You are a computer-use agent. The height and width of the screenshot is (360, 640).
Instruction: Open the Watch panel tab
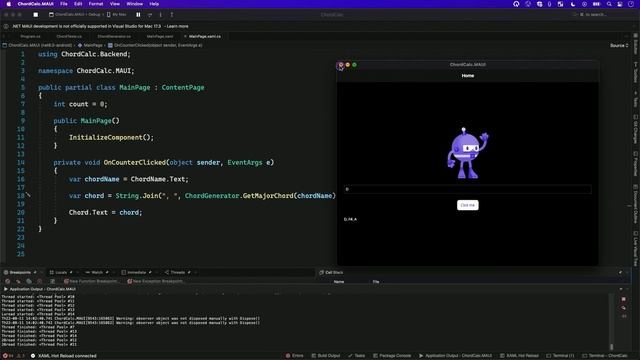[97, 272]
